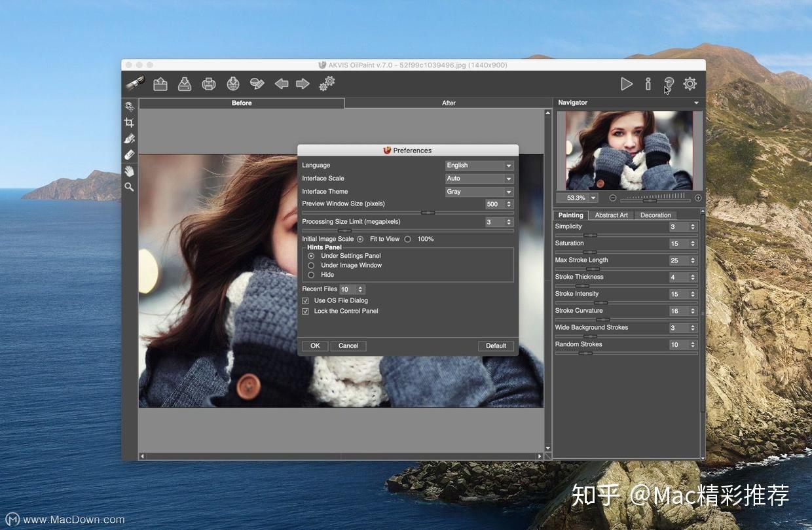Select the 100% initial image scale option
The width and height of the screenshot is (812, 530).
point(408,239)
